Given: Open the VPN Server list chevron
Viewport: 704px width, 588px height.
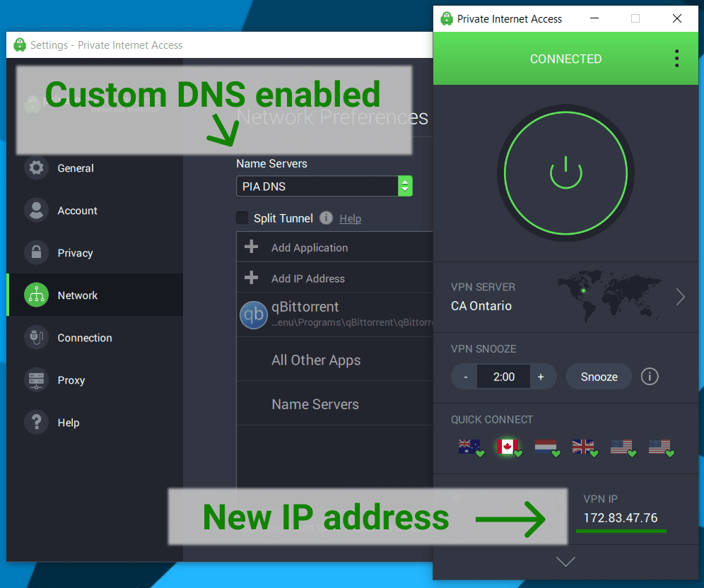Looking at the screenshot, I should point(680,296).
